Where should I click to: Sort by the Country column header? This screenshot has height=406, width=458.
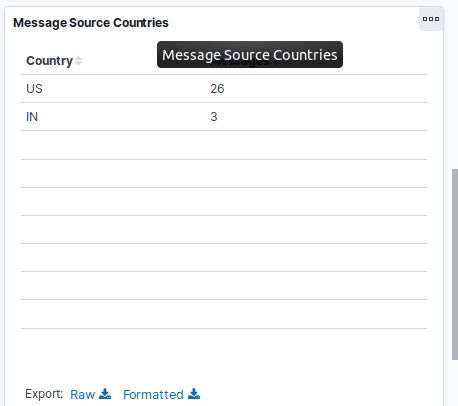tap(49, 61)
